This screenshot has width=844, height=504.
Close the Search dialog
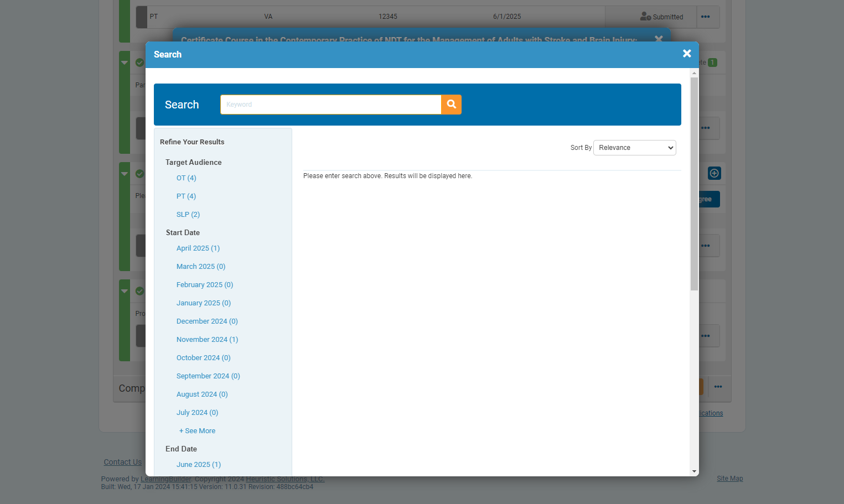coord(687,54)
